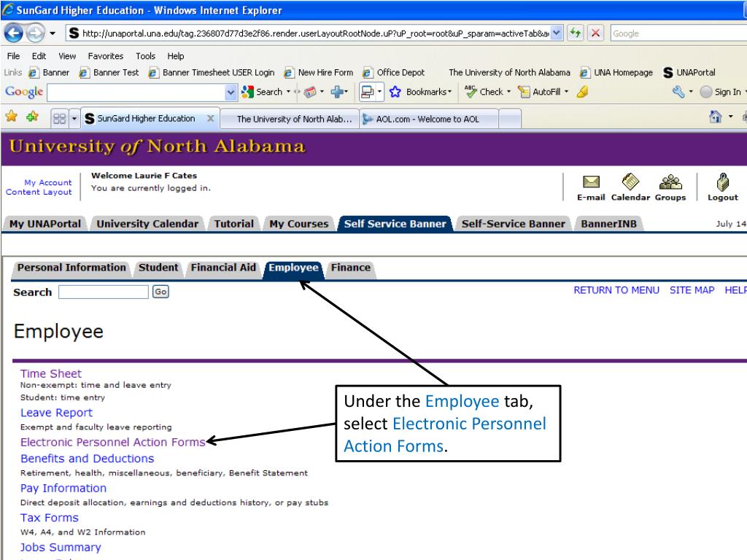Open the My Courses portal tab

[x=298, y=224]
